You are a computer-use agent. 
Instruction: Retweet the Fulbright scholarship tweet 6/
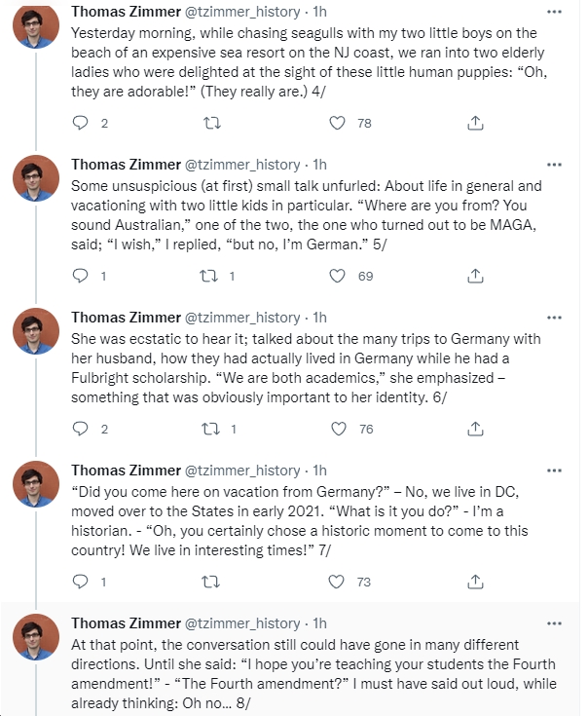tap(210, 429)
